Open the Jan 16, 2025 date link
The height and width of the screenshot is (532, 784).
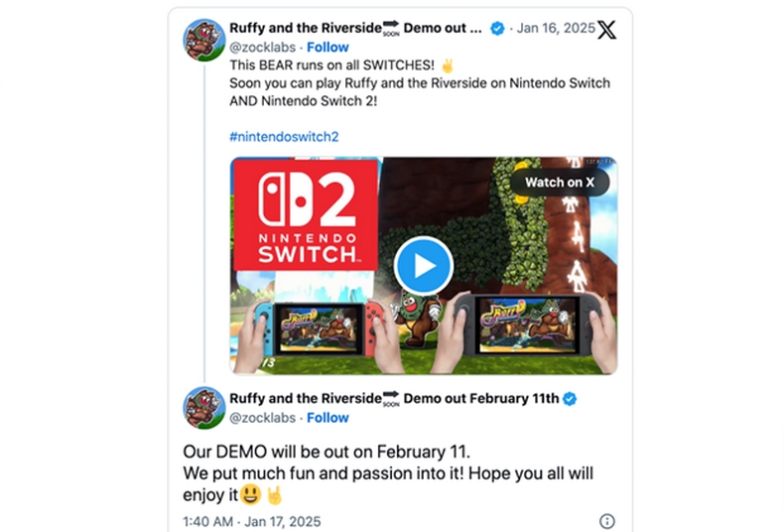point(557,29)
